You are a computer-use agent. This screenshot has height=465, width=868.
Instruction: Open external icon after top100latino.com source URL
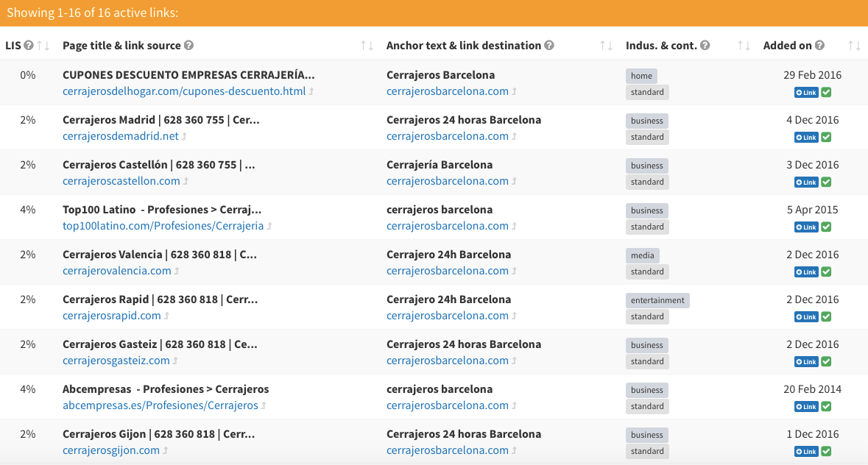click(x=269, y=227)
